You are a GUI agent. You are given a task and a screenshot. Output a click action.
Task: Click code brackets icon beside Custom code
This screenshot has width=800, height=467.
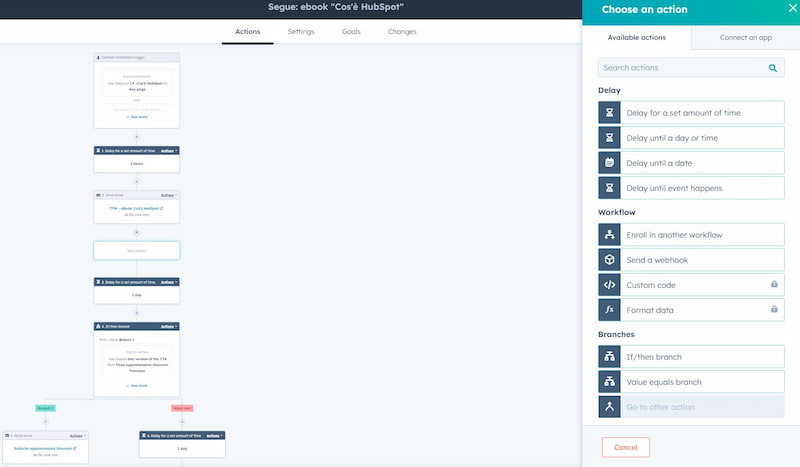[x=609, y=285]
